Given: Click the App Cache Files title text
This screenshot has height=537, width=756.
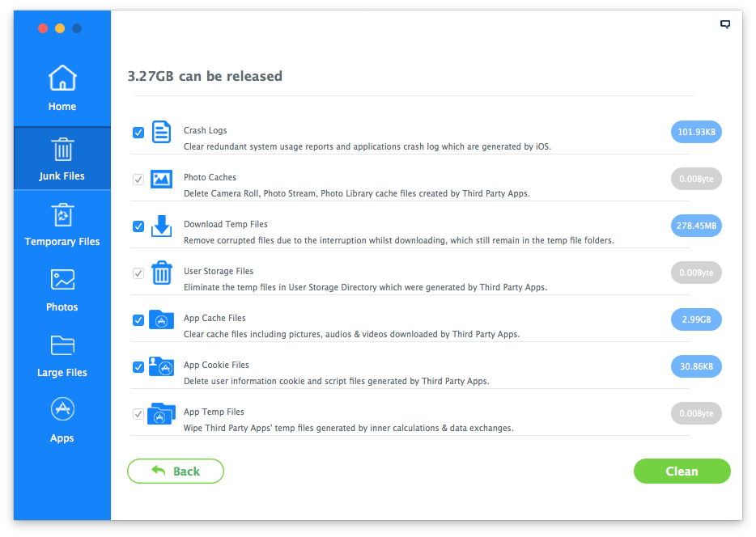Looking at the screenshot, I should click(x=214, y=319).
